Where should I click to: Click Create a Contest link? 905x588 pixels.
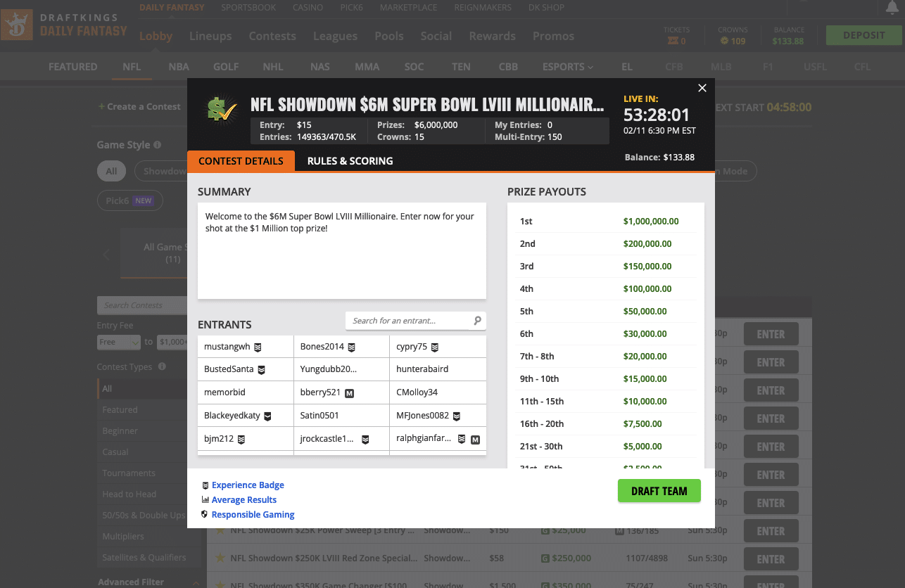tap(140, 106)
